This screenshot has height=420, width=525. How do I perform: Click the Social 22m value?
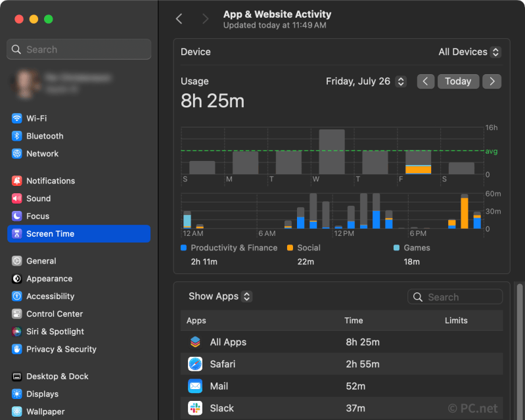coord(306,262)
